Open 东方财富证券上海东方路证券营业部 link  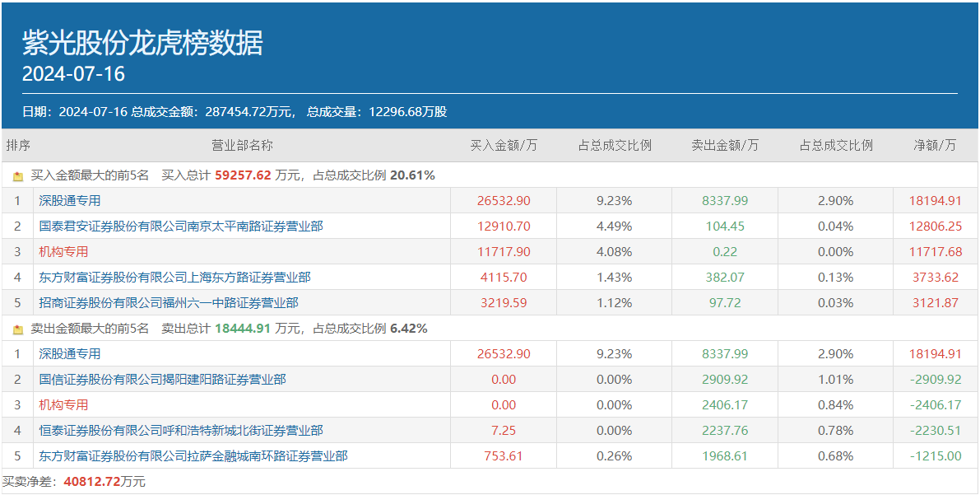[174, 278]
